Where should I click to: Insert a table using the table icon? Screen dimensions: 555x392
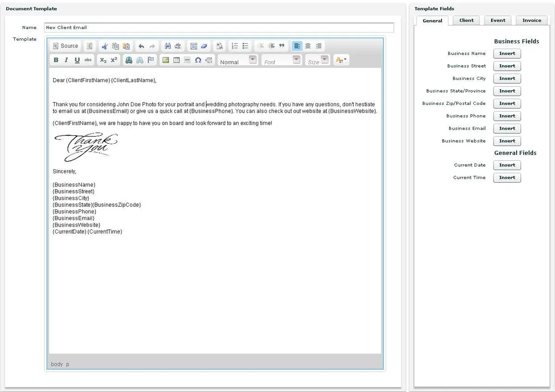177,60
